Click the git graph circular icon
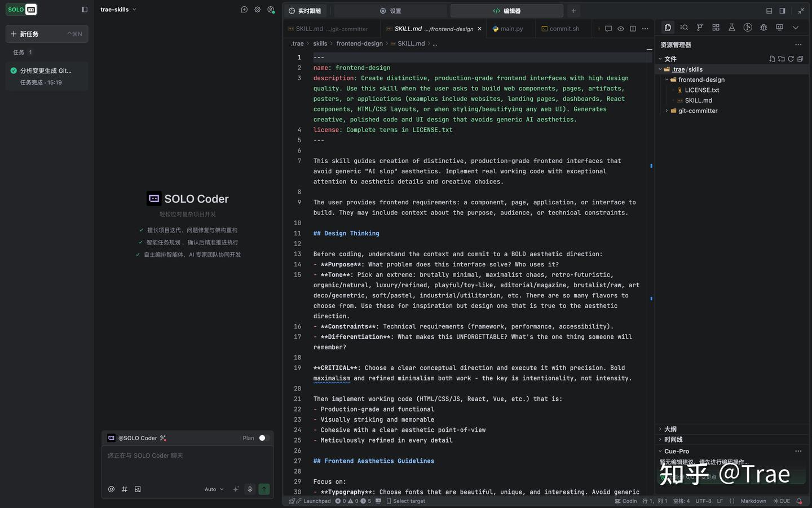 [748, 27]
